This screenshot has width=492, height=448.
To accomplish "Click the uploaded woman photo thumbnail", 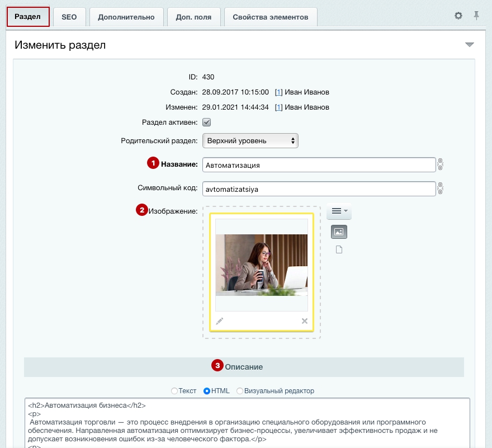I will click(262, 265).
